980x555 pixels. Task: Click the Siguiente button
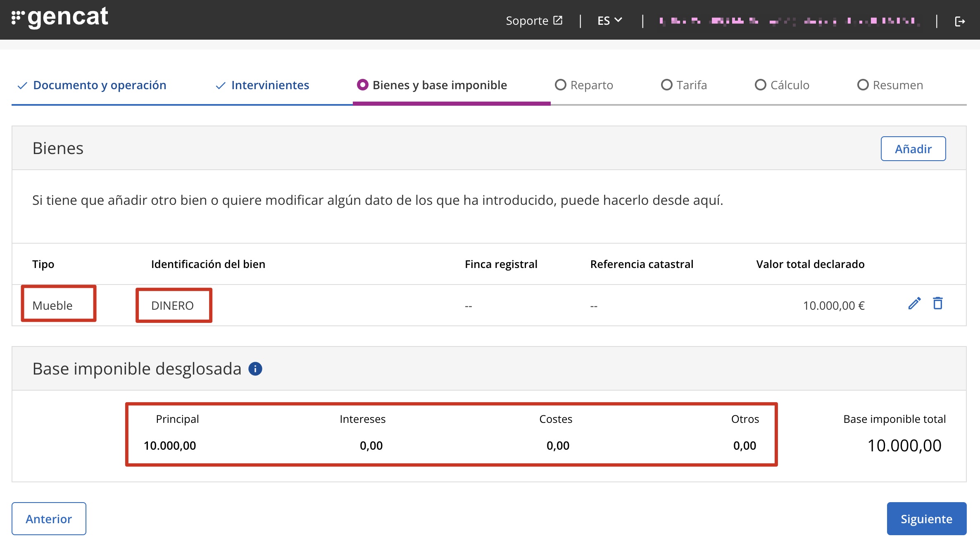tap(926, 519)
